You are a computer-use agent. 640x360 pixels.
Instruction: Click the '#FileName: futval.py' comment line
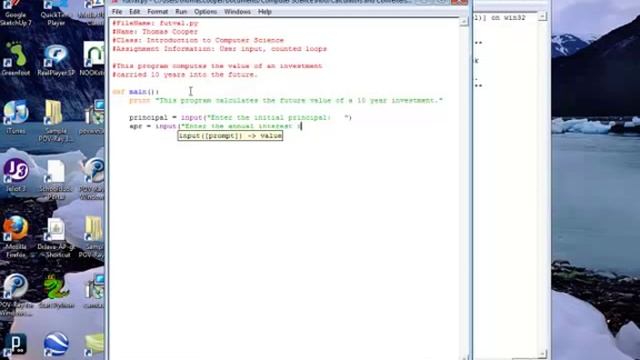coord(155,23)
